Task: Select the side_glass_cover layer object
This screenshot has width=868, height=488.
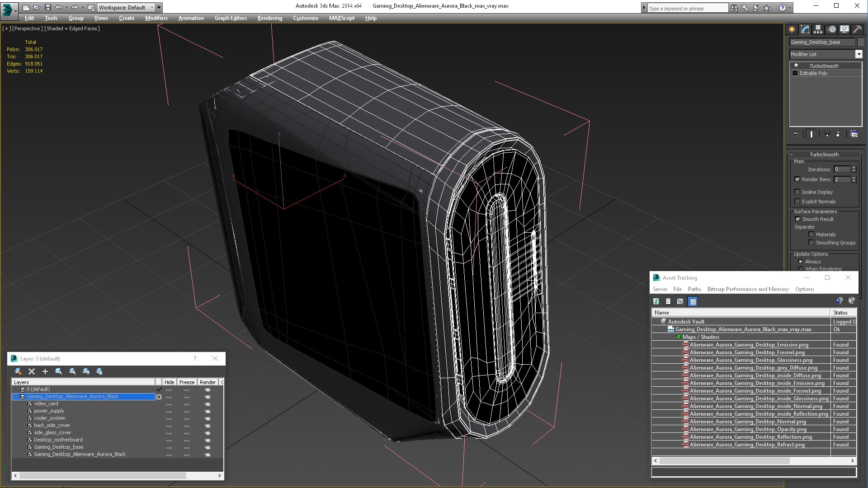Action: 52,432
